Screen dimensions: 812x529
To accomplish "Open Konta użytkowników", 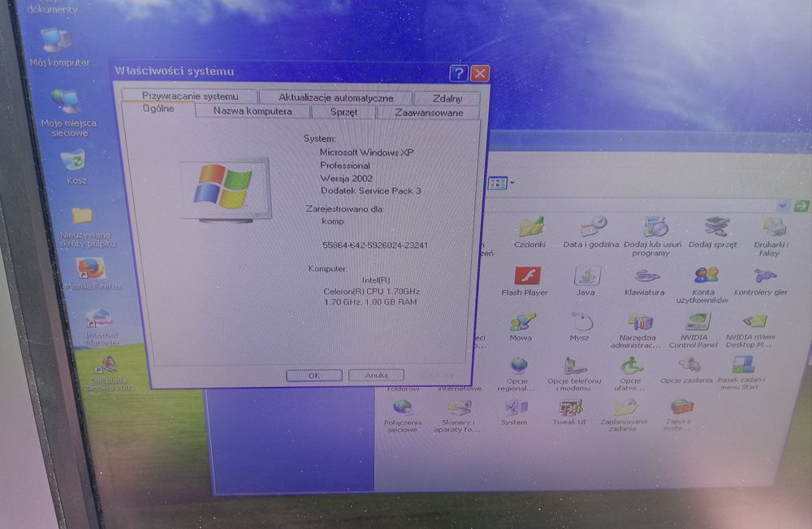I will pos(702,284).
